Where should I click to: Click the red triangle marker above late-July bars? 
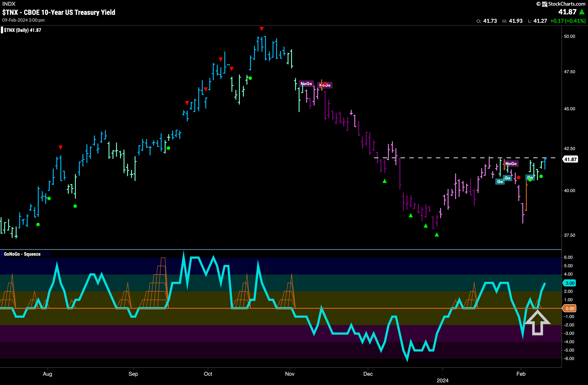(61, 147)
